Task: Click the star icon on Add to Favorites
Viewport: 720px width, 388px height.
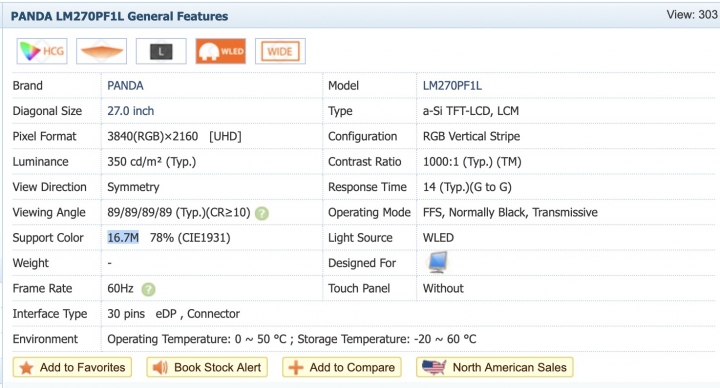Action: pos(27,367)
